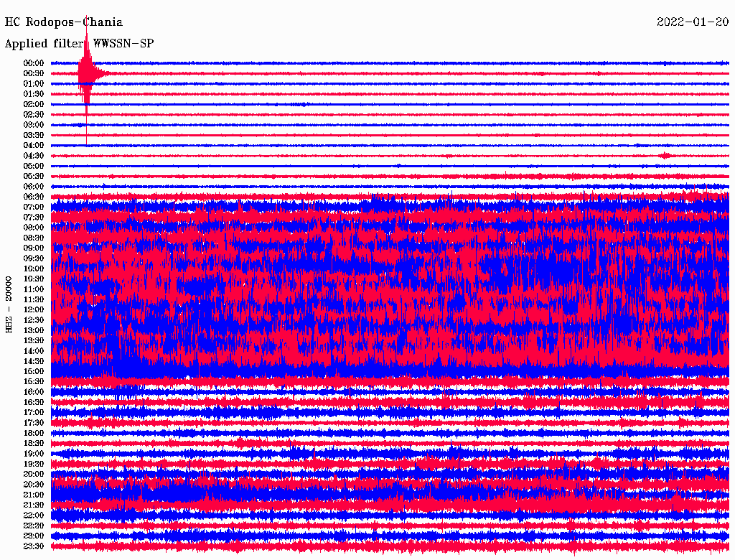Screen dimensions: 735x560
Task: Select the 10:00 time label
Action: point(34,269)
